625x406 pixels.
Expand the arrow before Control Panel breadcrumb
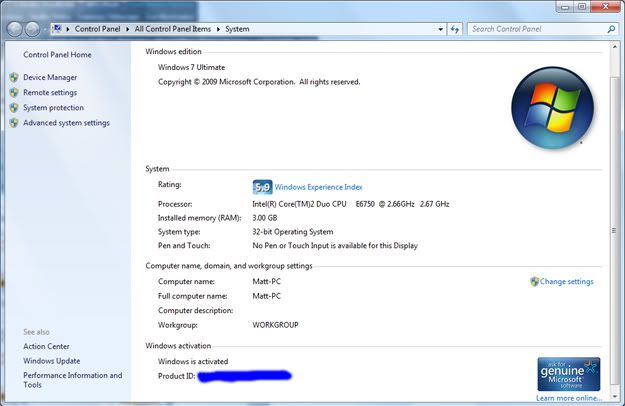coord(68,29)
